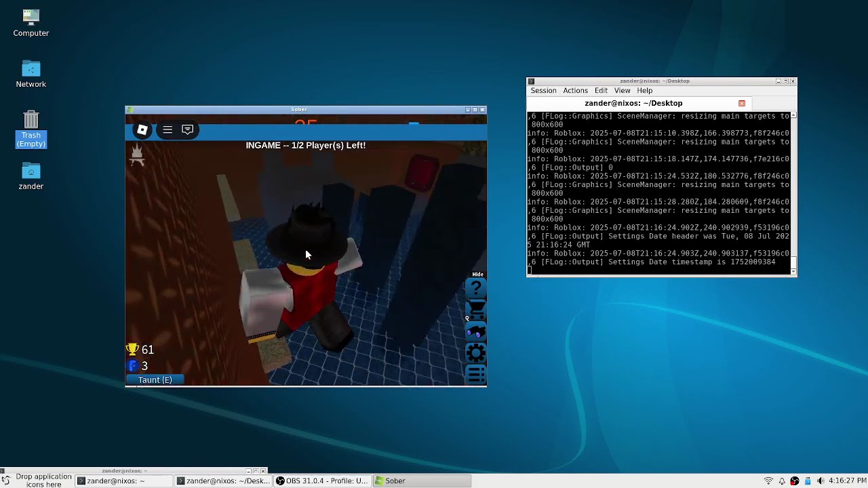Open the Actions menu in terminal
The height and width of the screenshot is (488, 868).
pos(575,91)
